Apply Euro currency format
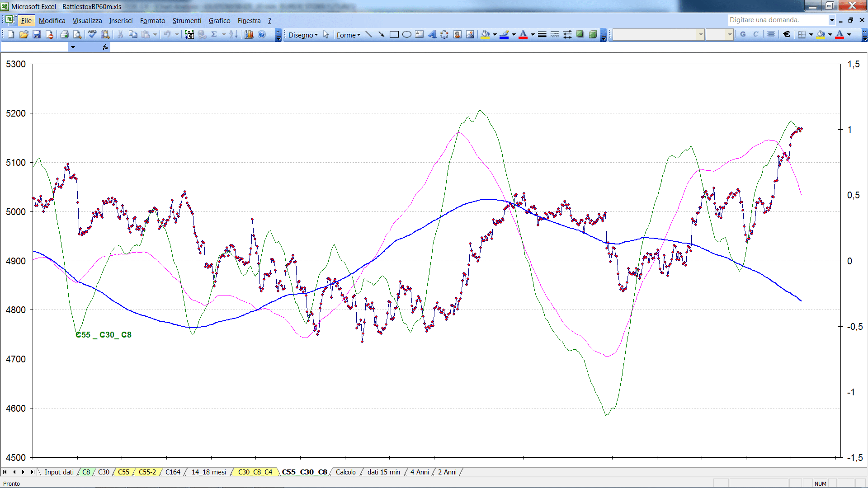The width and height of the screenshot is (868, 488). coord(787,34)
